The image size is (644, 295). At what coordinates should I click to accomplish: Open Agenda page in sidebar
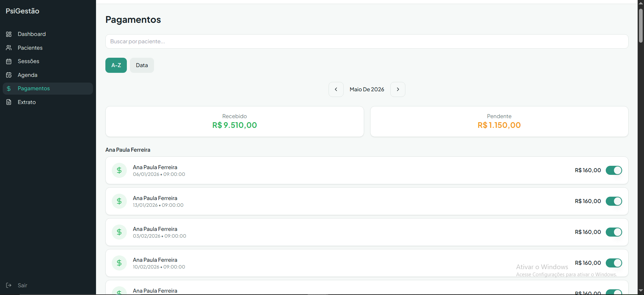pyautogui.click(x=48, y=75)
